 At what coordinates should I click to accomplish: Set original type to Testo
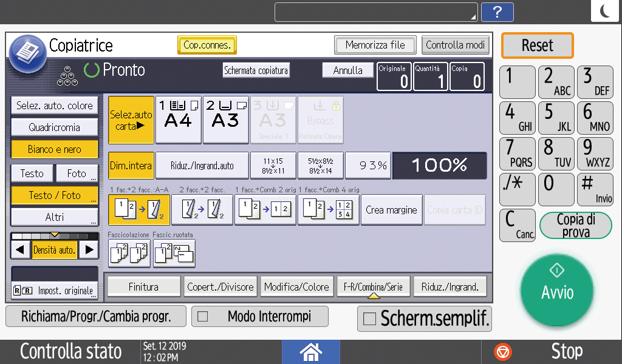coord(32,174)
